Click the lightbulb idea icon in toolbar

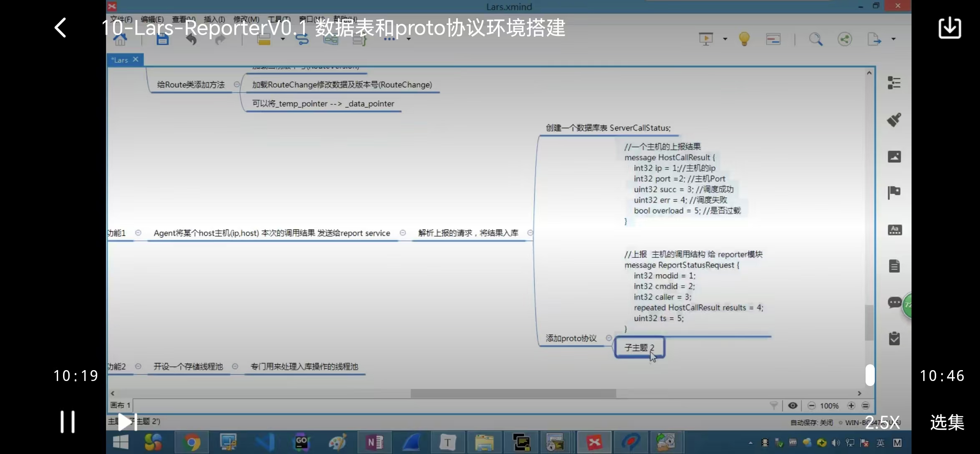coord(744,39)
